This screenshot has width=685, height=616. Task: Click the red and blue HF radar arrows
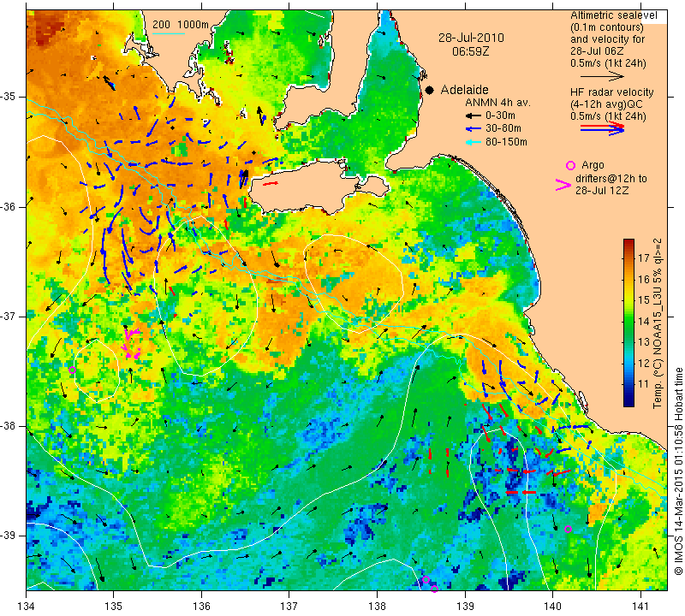(602, 128)
